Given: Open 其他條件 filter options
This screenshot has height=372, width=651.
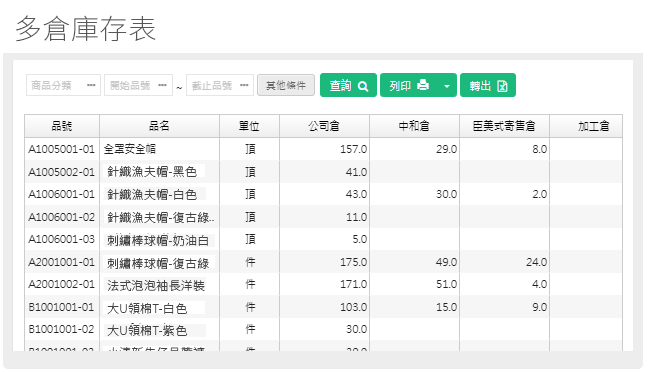Looking at the screenshot, I should 286,85.
